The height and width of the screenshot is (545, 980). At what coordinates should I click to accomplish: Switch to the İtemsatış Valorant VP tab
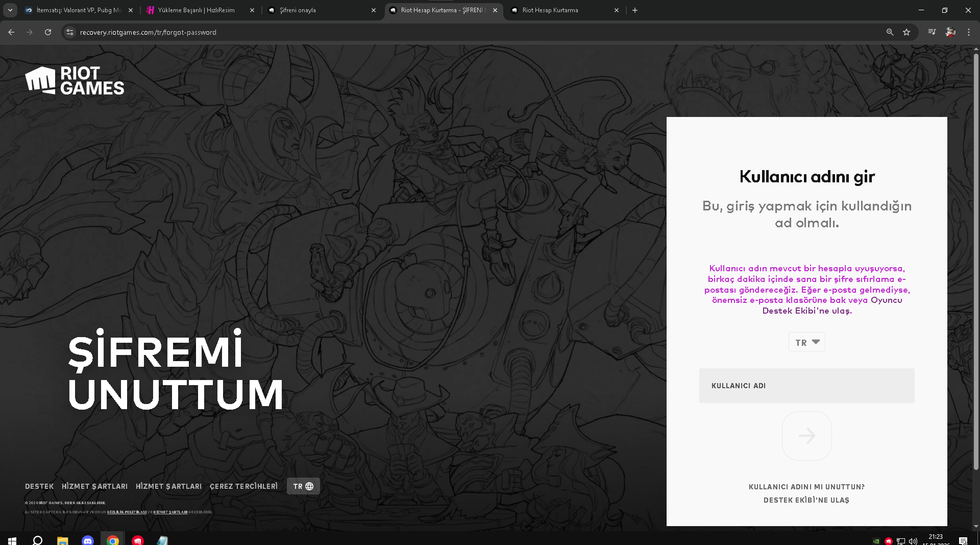78,10
